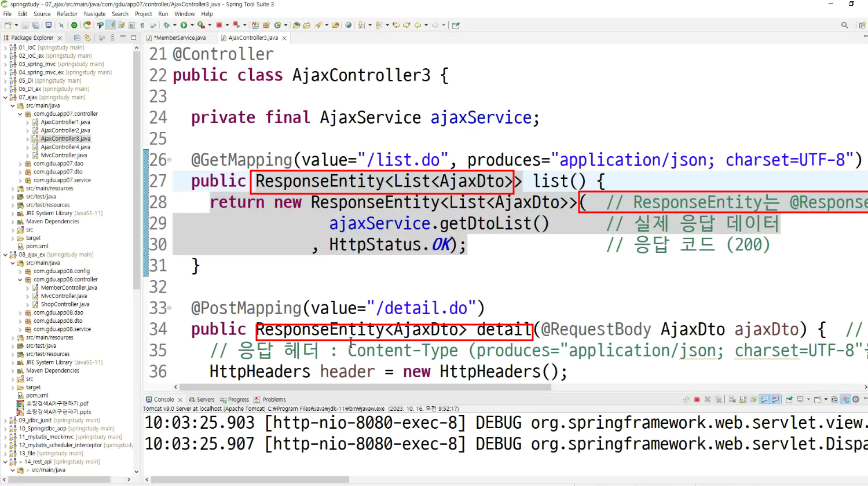Toggle Link with Editor in Package Explorer
The image size is (868, 486).
(87, 38)
